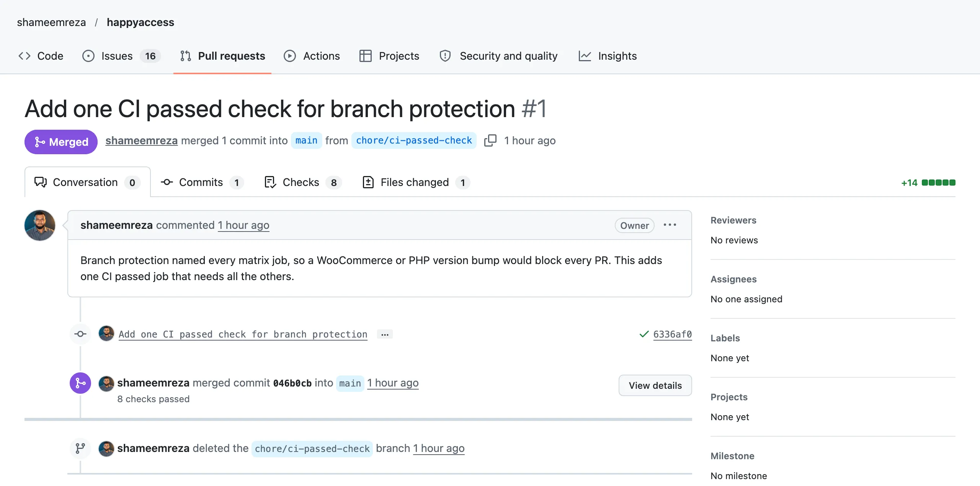Click the Reviewers sidebar heading
Screen dimensions: 980x486
point(733,220)
